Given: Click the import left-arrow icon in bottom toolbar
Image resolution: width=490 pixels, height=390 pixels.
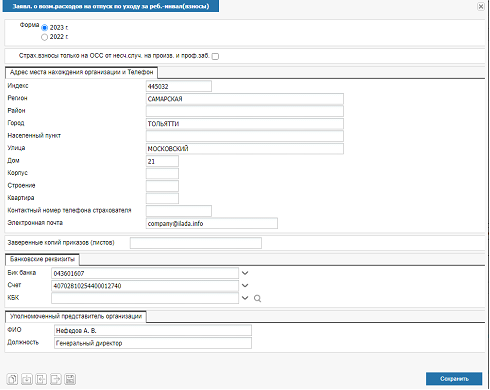Looking at the screenshot, I should pos(41,379).
